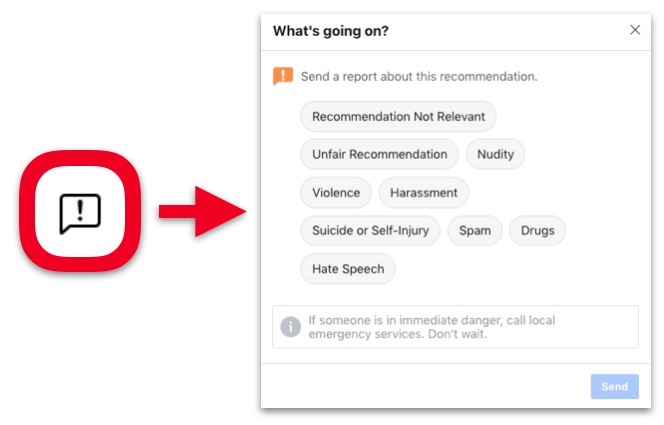Image resolution: width=664 pixels, height=425 pixels.
Task: Close the What's going on dialog
Action: pyautogui.click(x=635, y=30)
